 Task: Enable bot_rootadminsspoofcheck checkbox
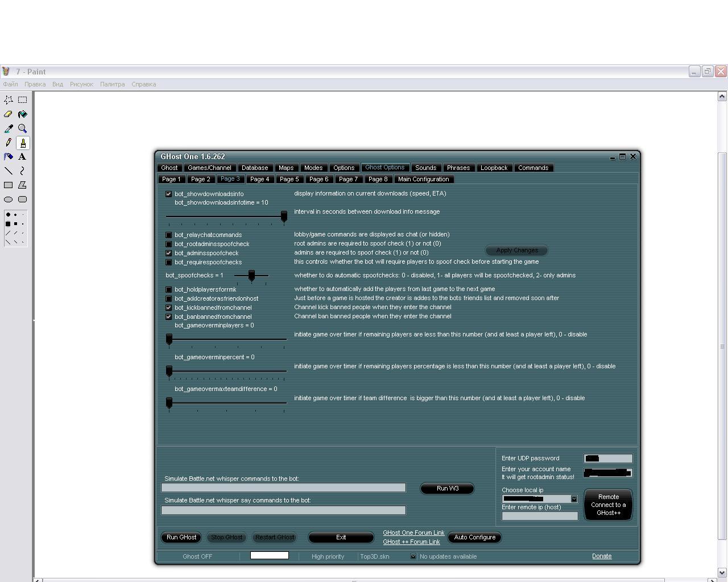tap(168, 244)
